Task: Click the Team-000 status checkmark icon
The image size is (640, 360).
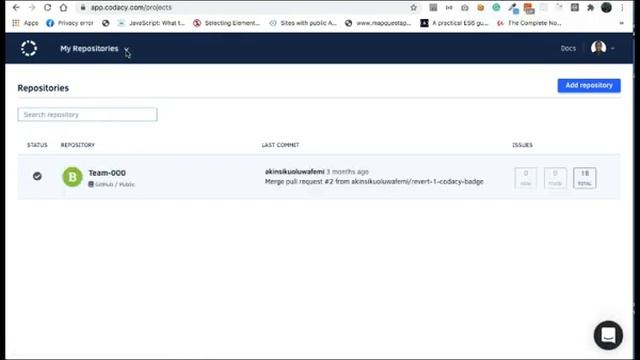Action: pyautogui.click(x=37, y=176)
